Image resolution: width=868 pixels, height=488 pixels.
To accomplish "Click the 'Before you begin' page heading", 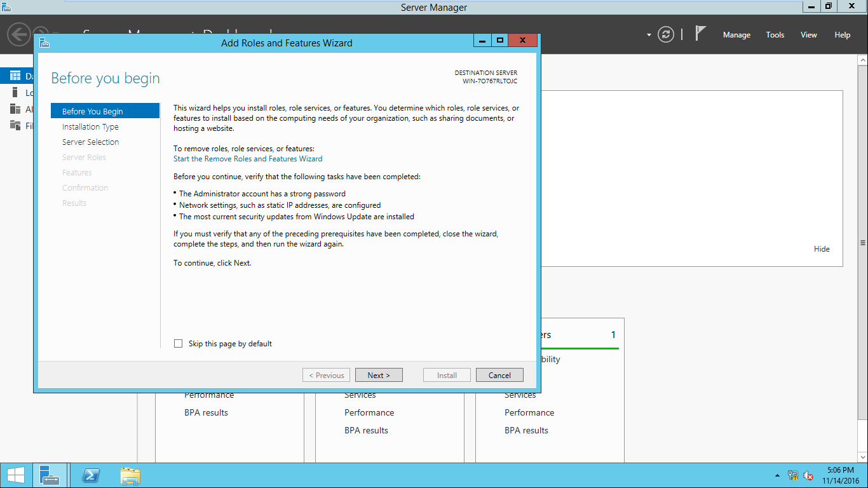I will 105,78.
